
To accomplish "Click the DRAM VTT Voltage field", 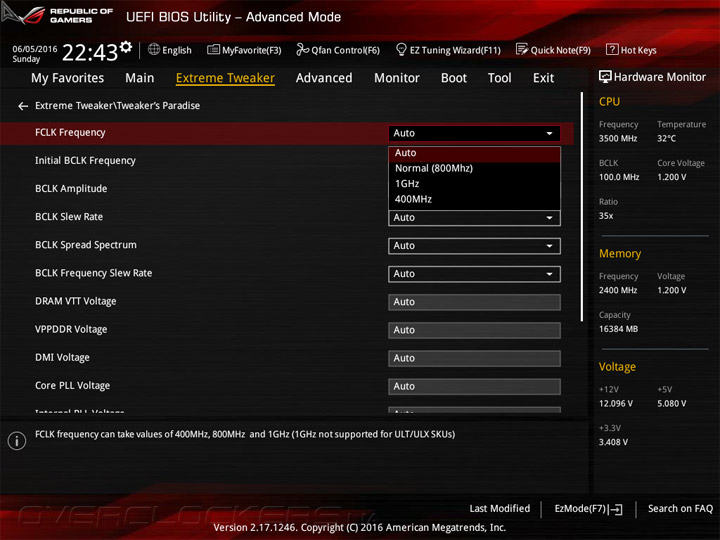I will 474,302.
